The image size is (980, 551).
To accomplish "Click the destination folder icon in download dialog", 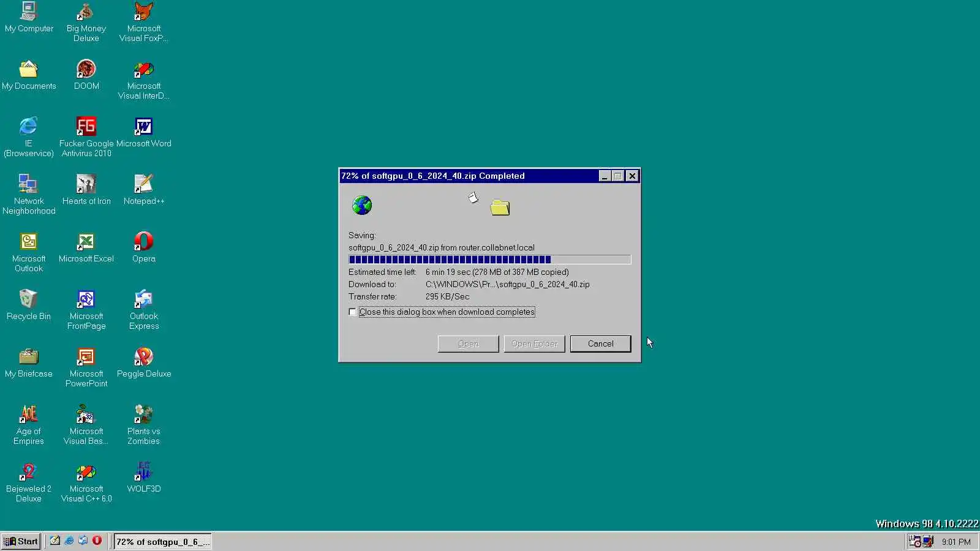I will click(x=500, y=208).
